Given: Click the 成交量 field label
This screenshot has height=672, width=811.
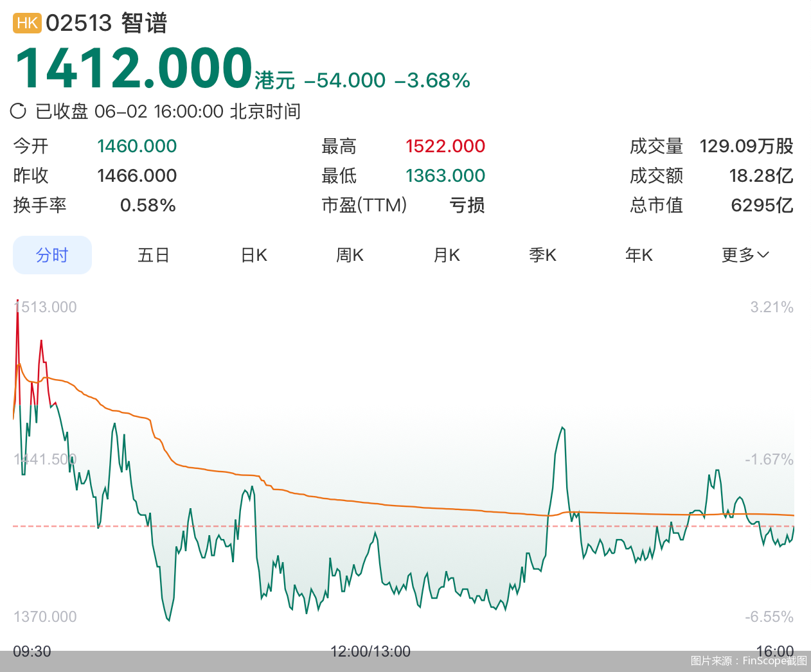Looking at the screenshot, I should pyautogui.click(x=656, y=146).
